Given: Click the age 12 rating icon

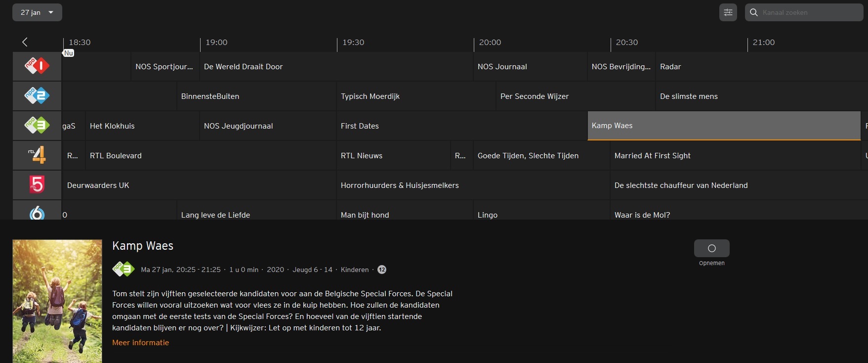Looking at the screenshot, I should 382,270.
